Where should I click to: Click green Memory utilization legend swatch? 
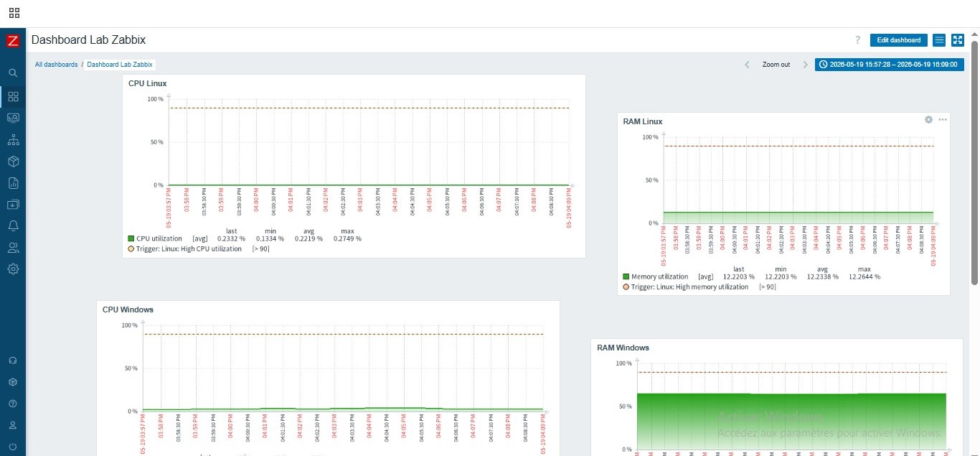pyautogui.click(x=626, y=276)
